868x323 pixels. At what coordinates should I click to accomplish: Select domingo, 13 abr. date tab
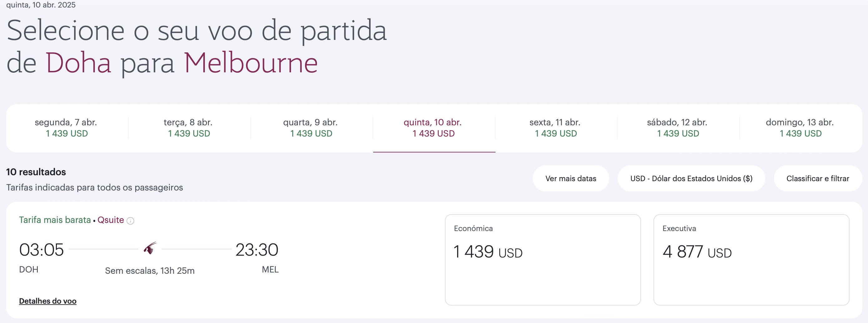[x=800, y=128]
